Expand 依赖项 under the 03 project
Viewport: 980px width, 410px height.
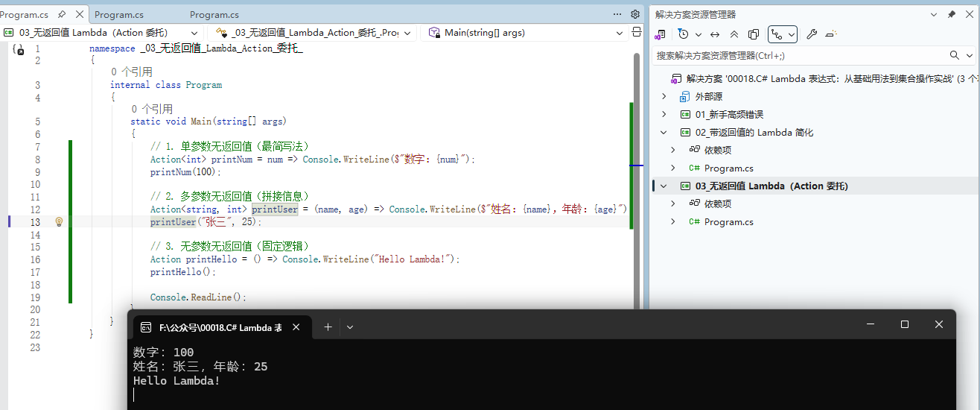[x=673, y=204]
